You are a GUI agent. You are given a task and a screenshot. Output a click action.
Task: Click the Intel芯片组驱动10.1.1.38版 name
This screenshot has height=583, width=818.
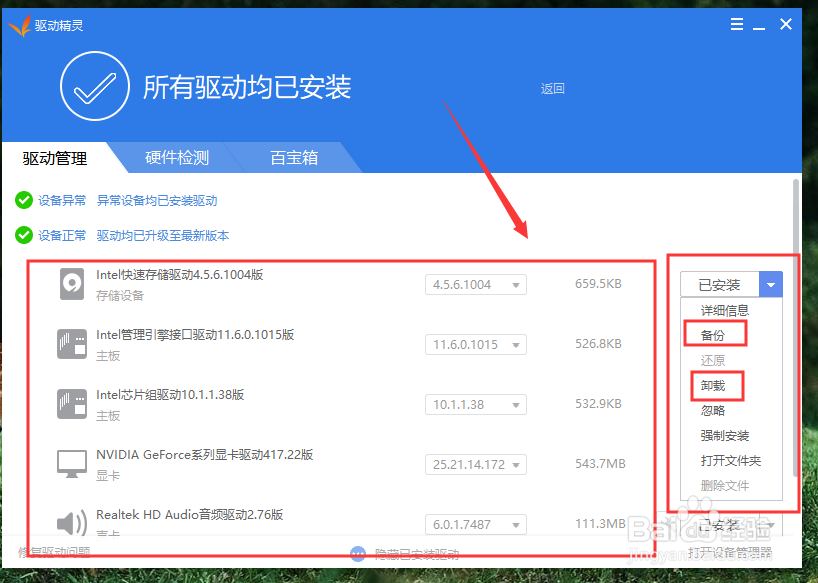(x=170, y=395)
